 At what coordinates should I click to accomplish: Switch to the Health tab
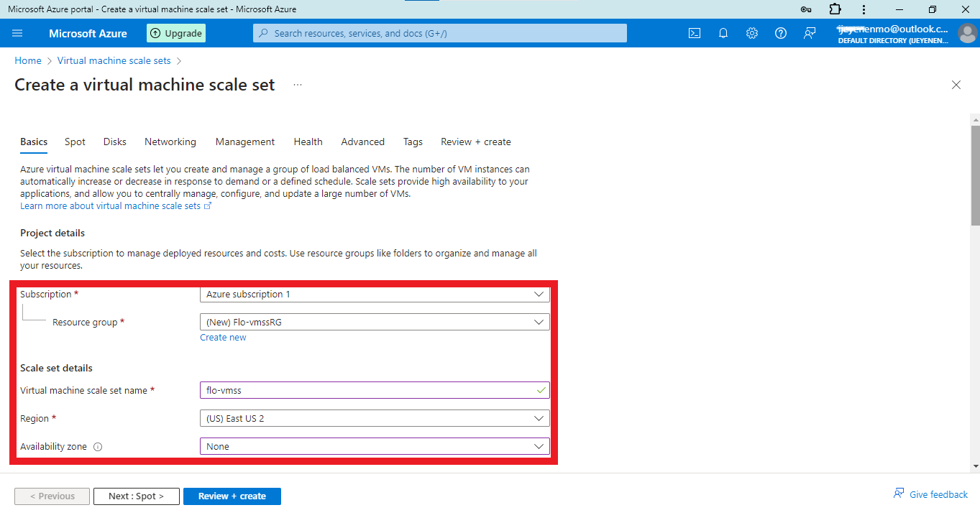(308, 142)
